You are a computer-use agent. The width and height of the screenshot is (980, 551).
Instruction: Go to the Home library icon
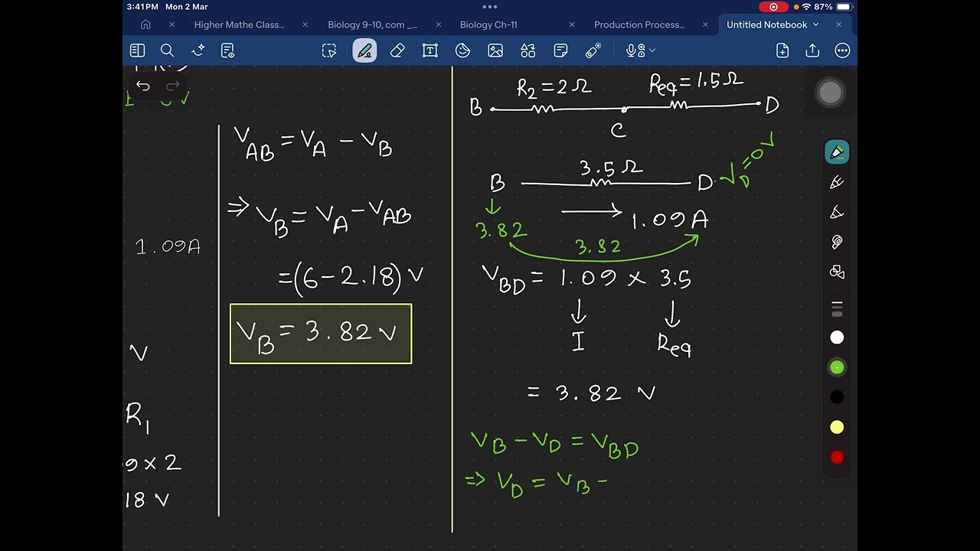145,24
